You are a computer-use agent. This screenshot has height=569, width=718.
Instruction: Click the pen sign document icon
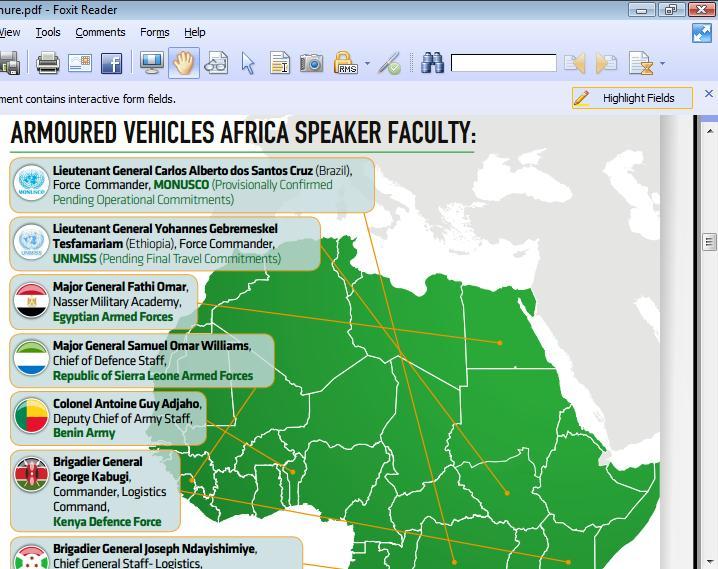click(x=389, y=63)
